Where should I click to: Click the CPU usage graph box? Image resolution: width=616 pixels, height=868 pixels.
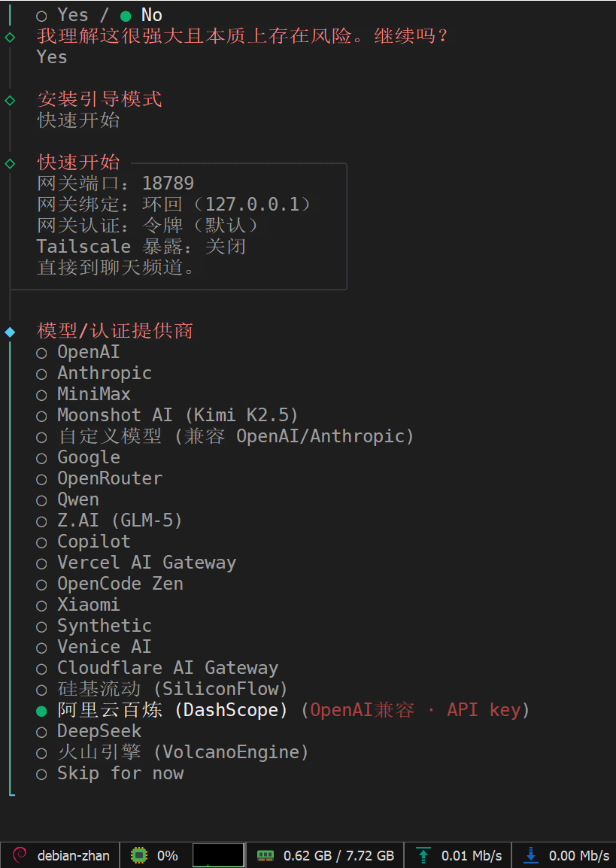[218, 855]
